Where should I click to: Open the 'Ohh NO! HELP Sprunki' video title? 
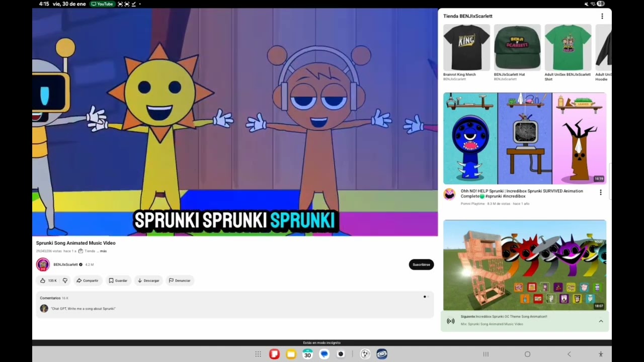click(522, 194)
